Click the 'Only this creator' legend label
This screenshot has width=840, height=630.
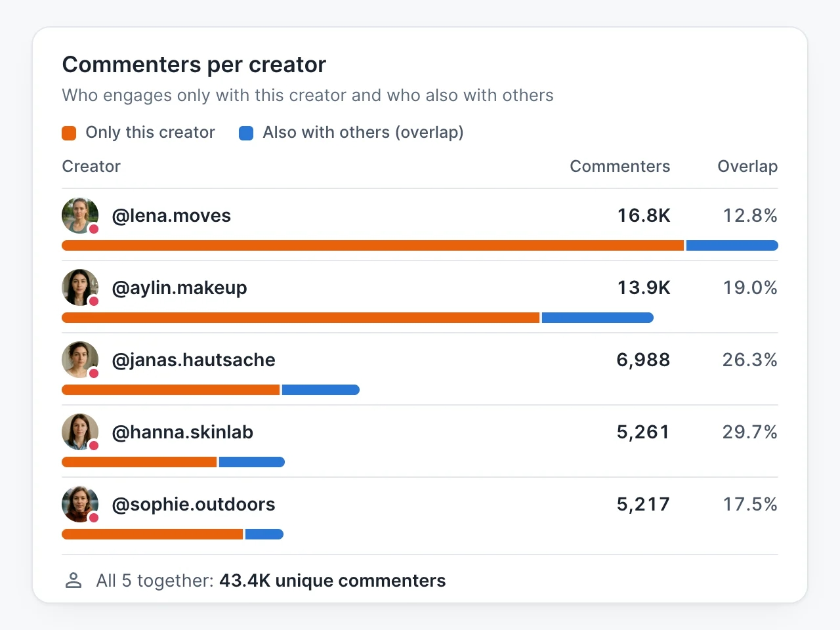click(150, 133)
